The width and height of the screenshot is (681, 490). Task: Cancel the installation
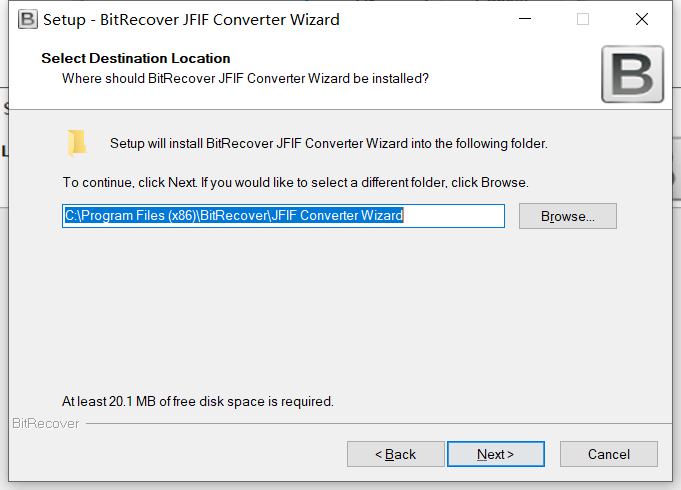pos(608,454)
